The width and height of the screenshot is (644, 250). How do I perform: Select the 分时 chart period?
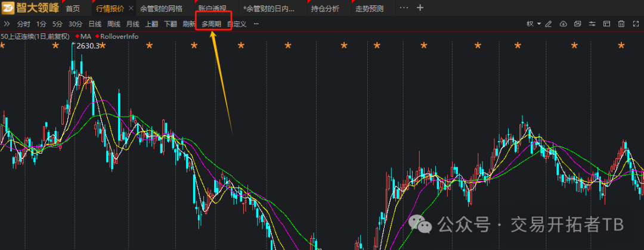point(24,24)
